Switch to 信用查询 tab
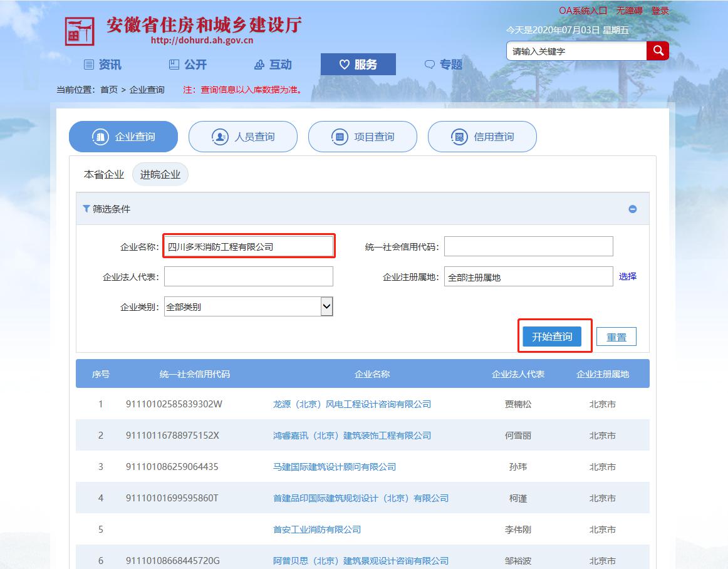 tap(482, 137)
